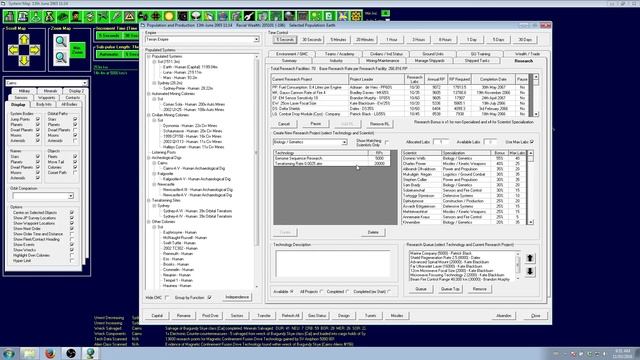Viewport: 640px width, 360px height.
Task: Open the Orbit Comparison dropdown
Action: point(71,196)
